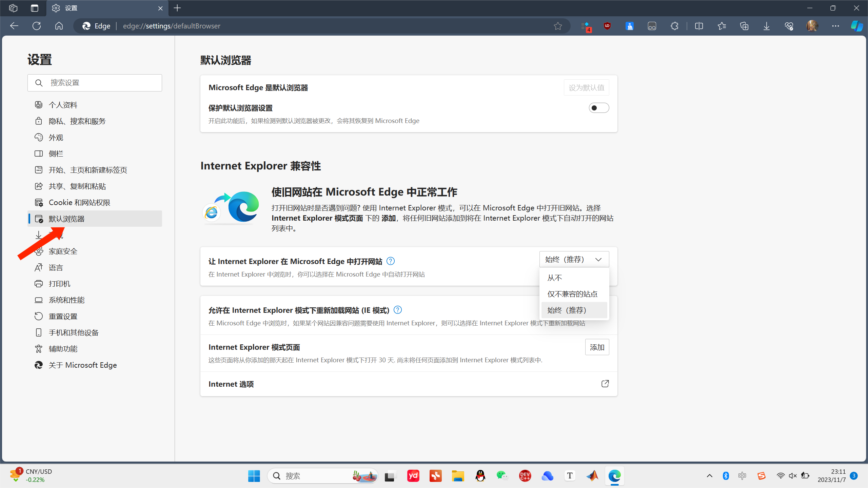Click the taskbar 搜索 box
Viewport: 868px width, 488px height.
[x=322, y=476]
